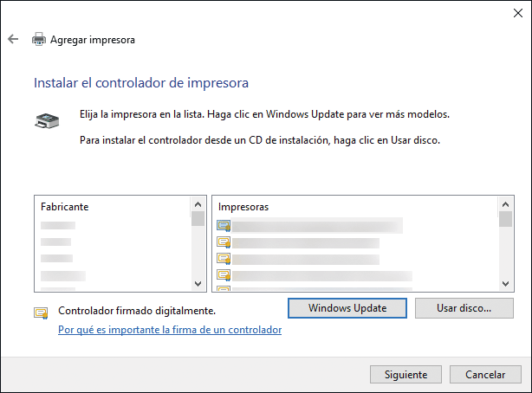Select the first manufacturer in the Fabricante list
Screen dimensions: 532x393
[59, 226]
